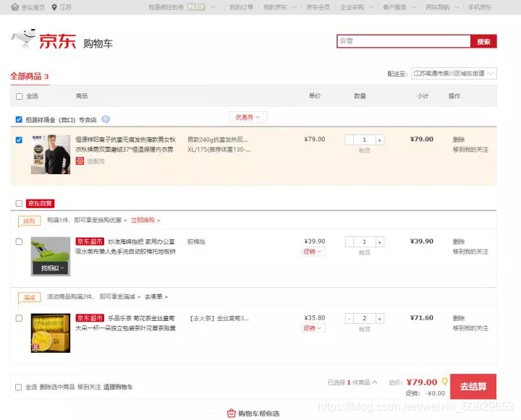The width and height of the screenshot is (521, 420).
Task: Expand 促销 dropdown under tea price
Action: click(313, 328)
